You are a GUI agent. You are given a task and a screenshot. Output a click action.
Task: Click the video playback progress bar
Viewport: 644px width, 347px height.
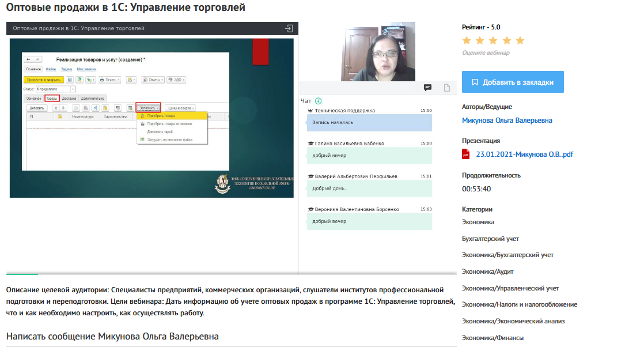pyautogui.click(x=152, y=274)
